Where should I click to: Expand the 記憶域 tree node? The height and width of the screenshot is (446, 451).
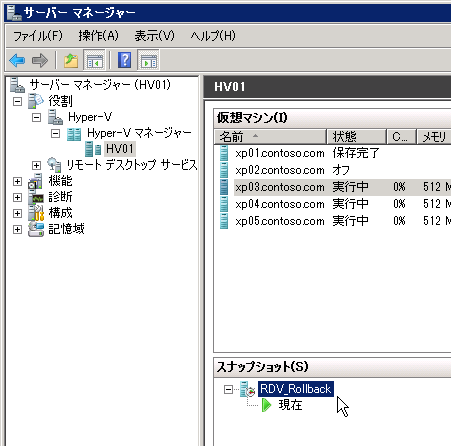pyautogui.click(x=17, y=229)
